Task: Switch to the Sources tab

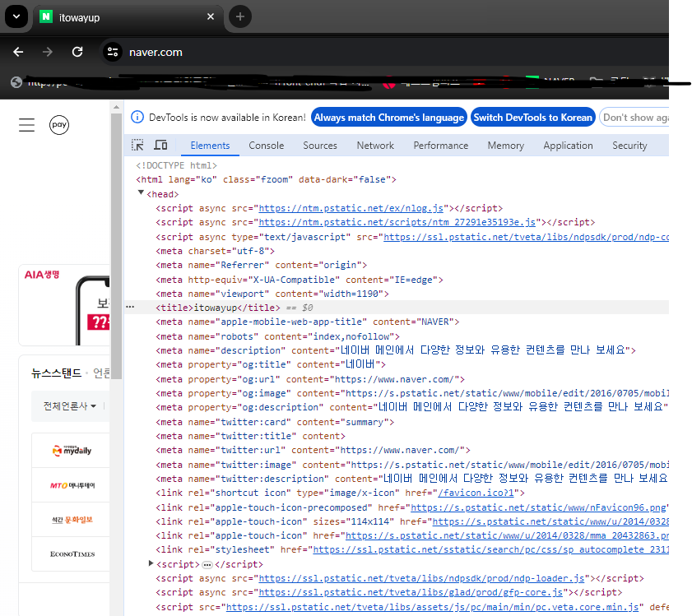Action: click(x=320, y=146)
